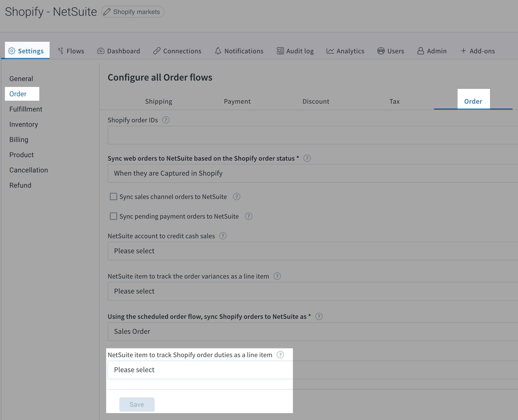Click the Shopify markets tag button
518x420 pixels.
click(x=133, y=12)
